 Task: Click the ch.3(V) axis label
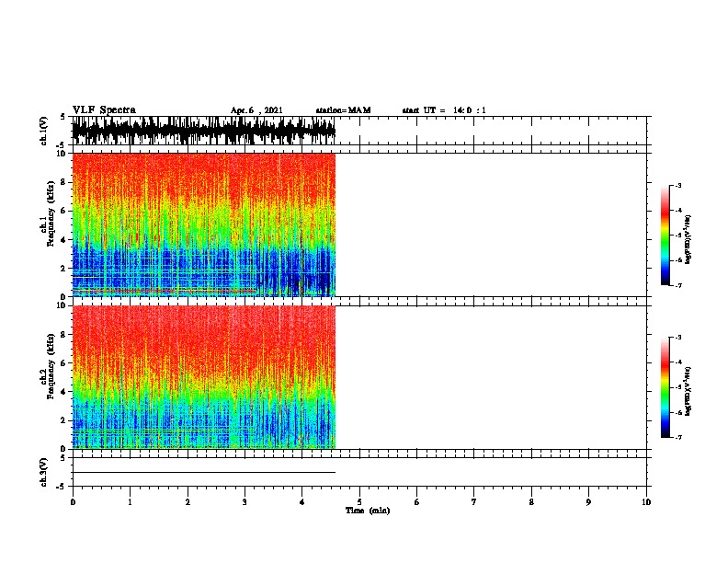[43, 472]
